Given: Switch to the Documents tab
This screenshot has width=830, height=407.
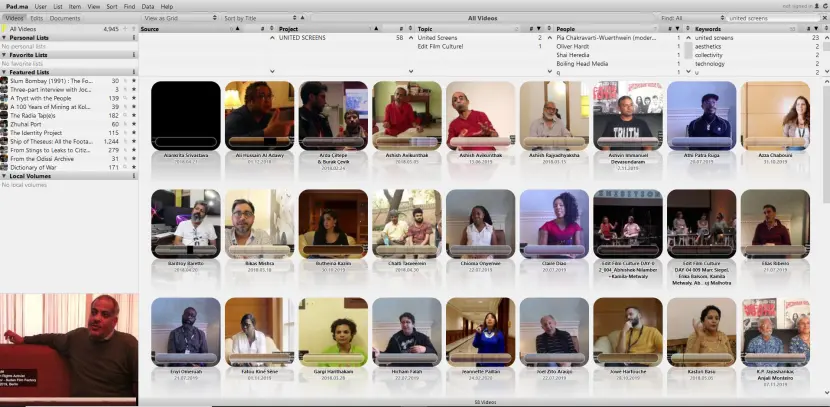Looking at the screenshot, I should point(65,18).
